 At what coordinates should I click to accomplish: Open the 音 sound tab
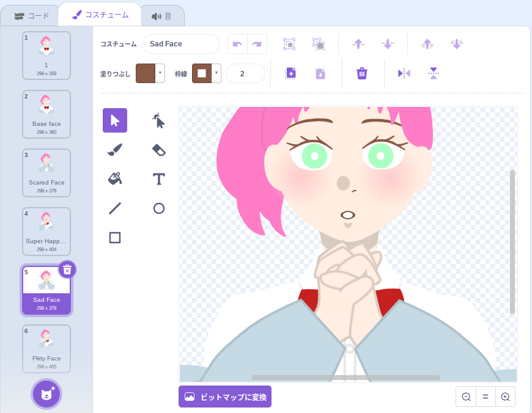162,16
